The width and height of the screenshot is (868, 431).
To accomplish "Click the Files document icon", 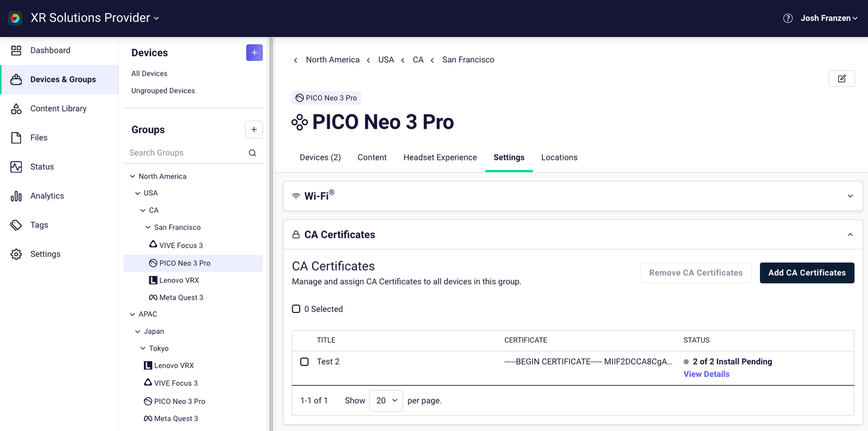I will point(16,138).
